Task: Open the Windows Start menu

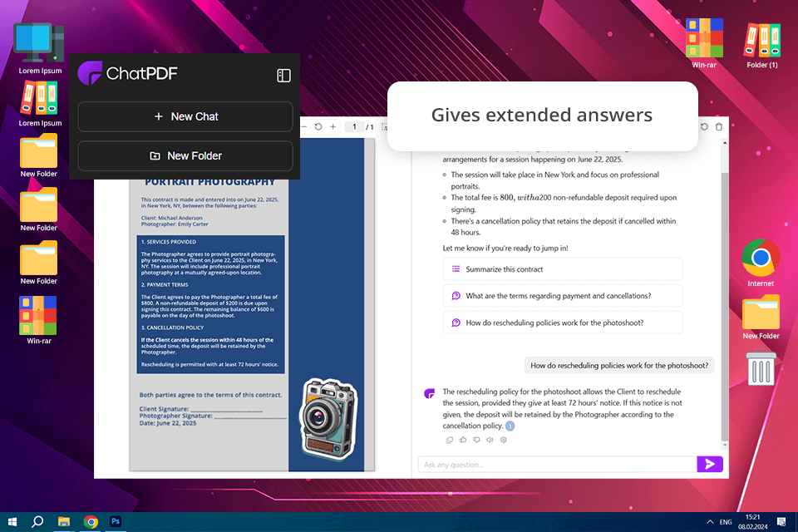Action: [12, 522]
